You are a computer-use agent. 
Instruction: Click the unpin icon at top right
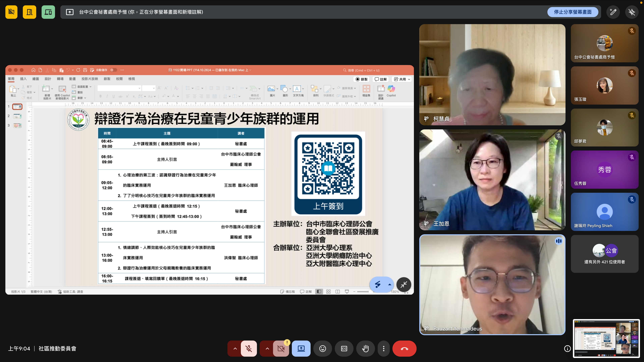(x=632, y=12)
